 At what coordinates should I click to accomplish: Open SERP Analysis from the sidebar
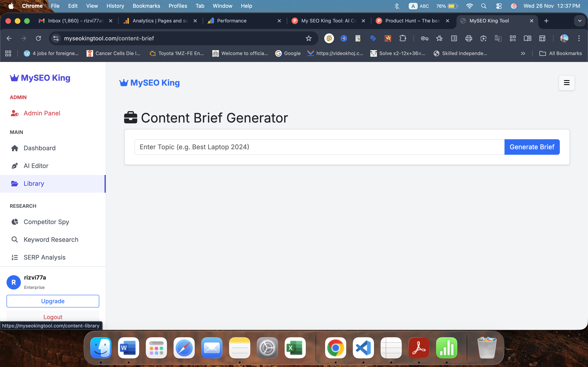[x=45, y=257]
